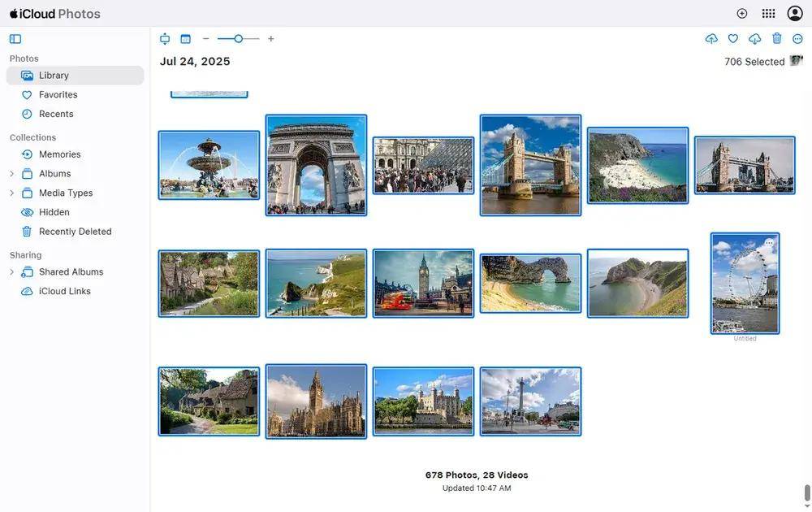The height and width of the screenshot is (512, 812).
Task: Open the iCloud apps grid launcher
Action: (768, 14)
